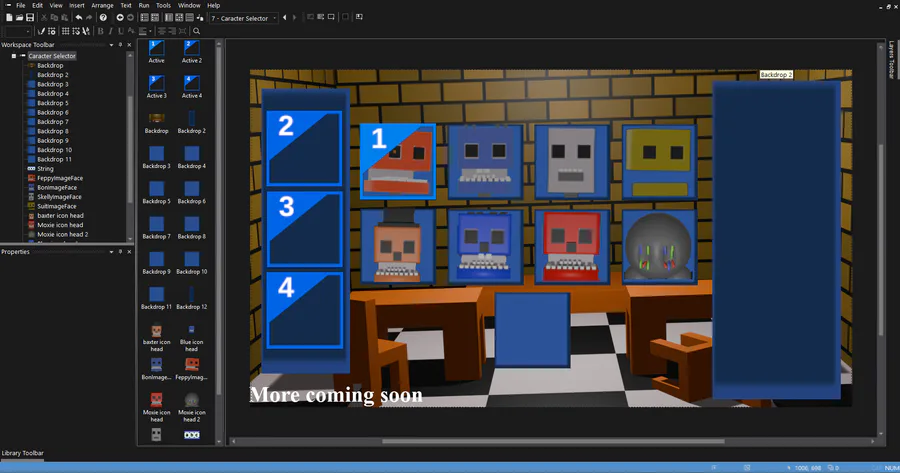Open the Arrange menu
Screen dimensions: 900x473
pos(102,5)
